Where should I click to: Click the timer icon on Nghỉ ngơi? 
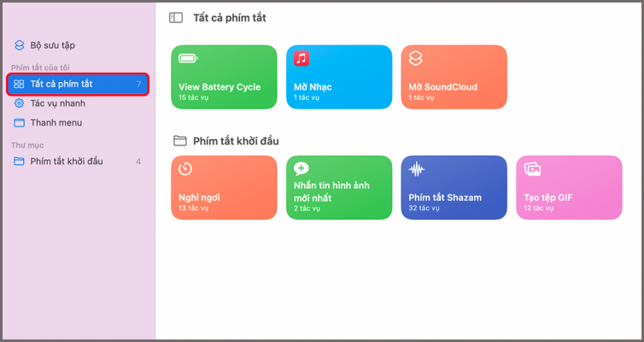click(185, 169)
